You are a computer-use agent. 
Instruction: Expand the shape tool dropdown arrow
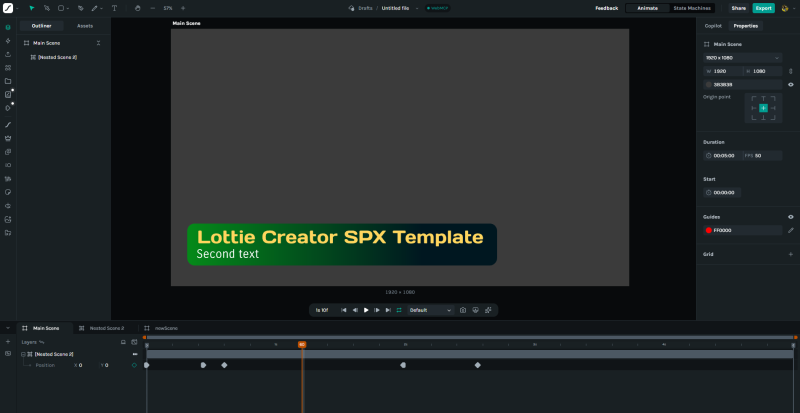point(68,8)
